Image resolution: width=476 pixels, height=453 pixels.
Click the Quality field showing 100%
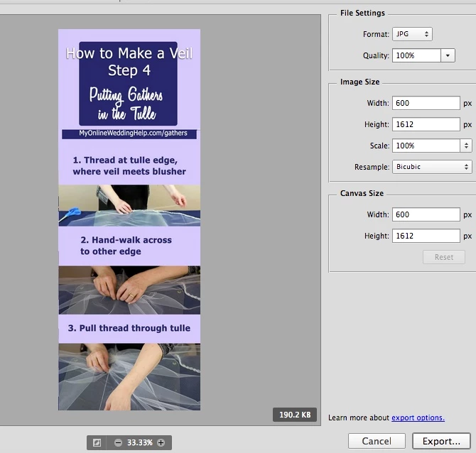click(x=416, y=55)
